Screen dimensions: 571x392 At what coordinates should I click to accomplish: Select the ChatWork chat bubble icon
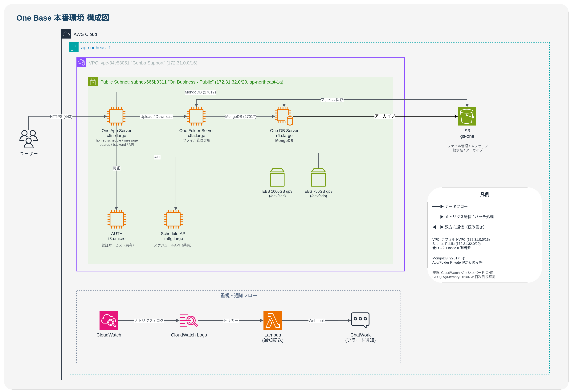(x=360, y=320)
